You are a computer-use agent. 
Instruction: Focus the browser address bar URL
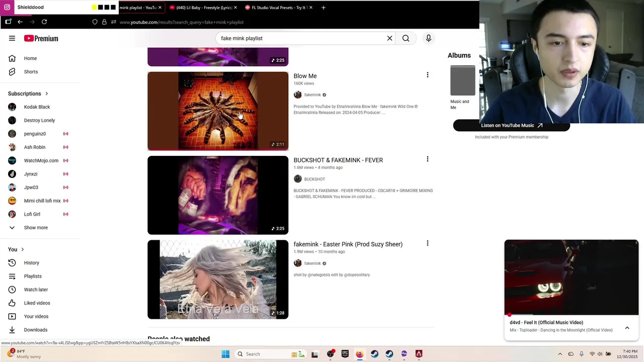182,22
